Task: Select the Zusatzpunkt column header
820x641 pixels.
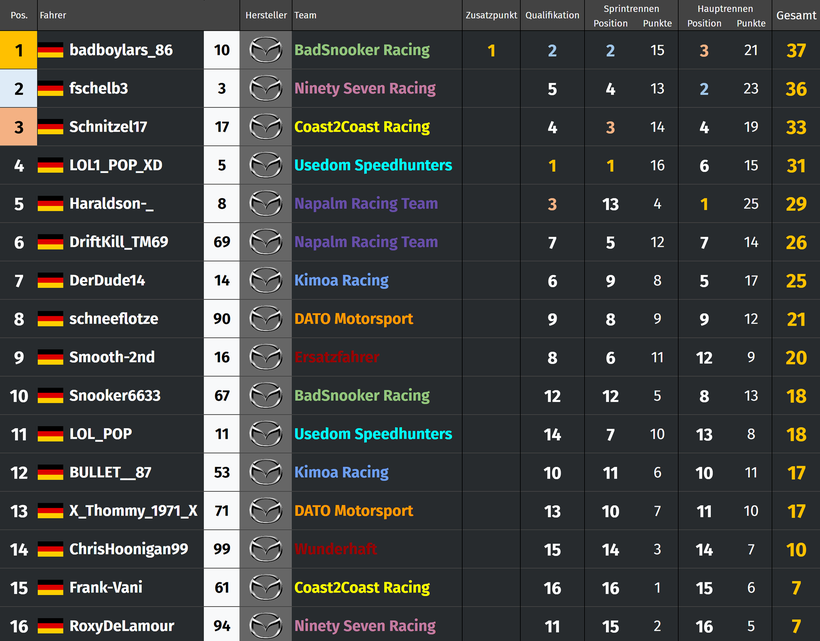Action: (491, 15)
